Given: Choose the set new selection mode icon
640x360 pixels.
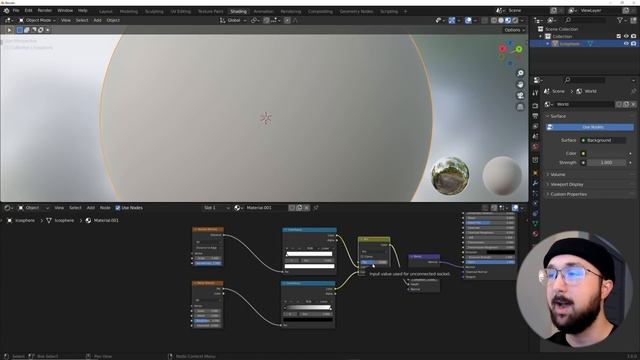Looking at the screenshot, I should click(20, 30).
